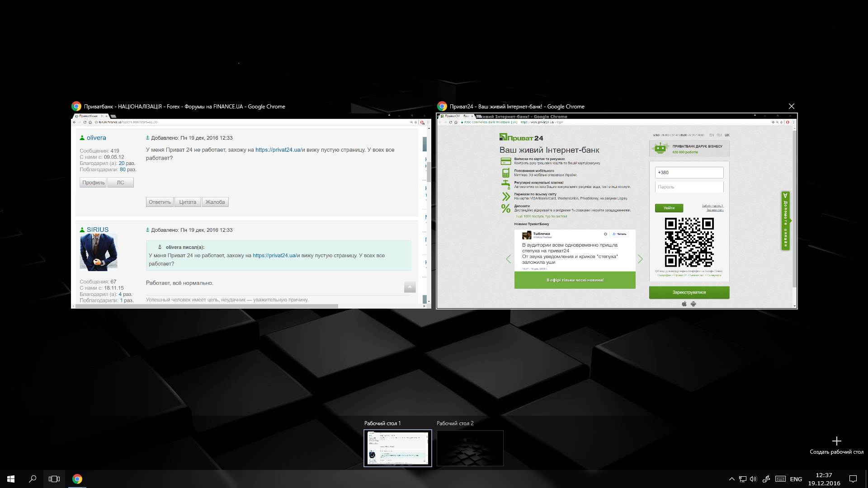Open the forgot password link in Приват24
Viewport: 868px width, 488px height.
pyautogui.click(x=712, y=206)
